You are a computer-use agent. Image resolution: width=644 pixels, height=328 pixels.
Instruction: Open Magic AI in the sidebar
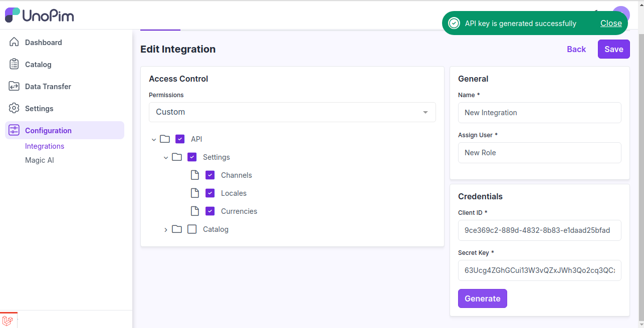(x=40, y=160)
